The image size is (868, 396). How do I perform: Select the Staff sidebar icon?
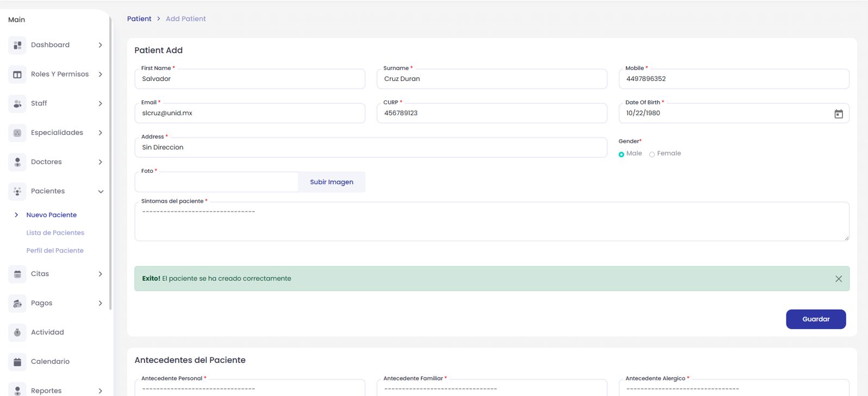(x=17, y=104)
